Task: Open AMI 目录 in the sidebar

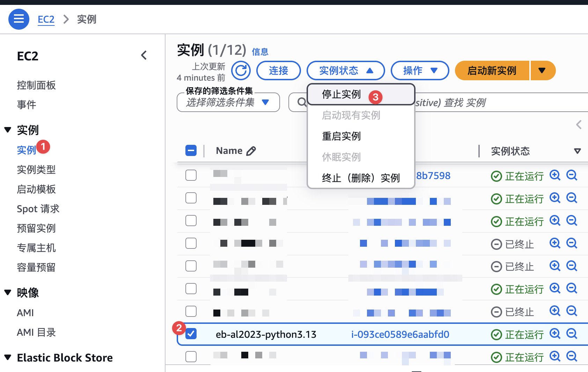Action: click(36, 332)
